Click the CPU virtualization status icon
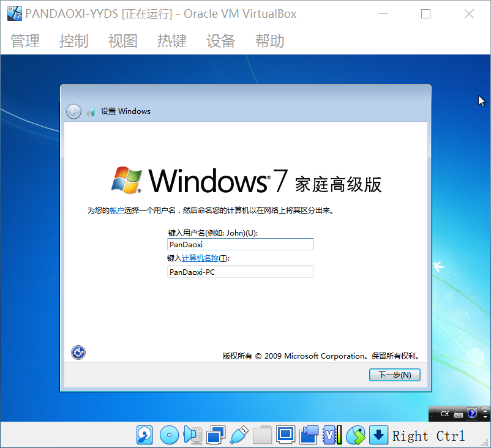 (x=332, y=435)
